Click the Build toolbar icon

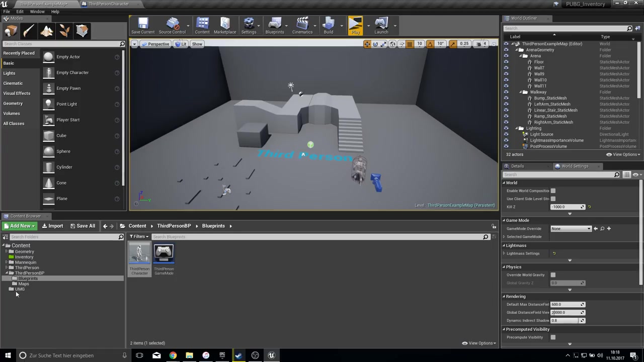(x=329, y=25)
